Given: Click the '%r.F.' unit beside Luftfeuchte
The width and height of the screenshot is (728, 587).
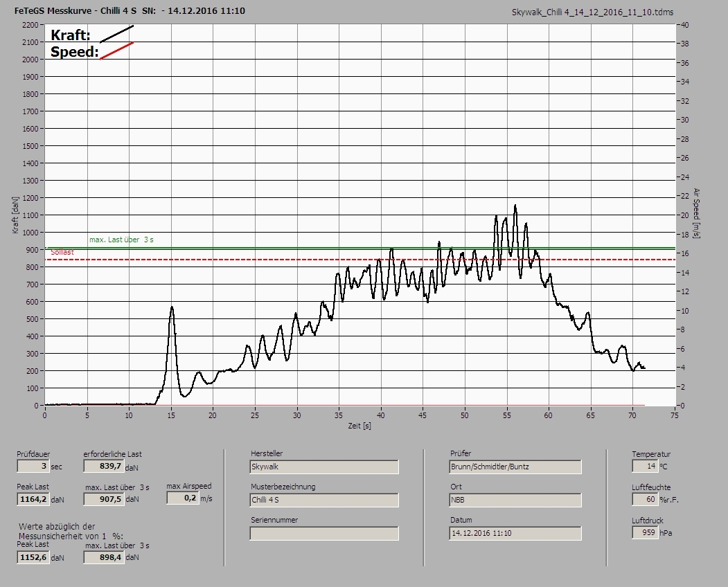Looking at the screenshot, I should click(x=669, y=500).
